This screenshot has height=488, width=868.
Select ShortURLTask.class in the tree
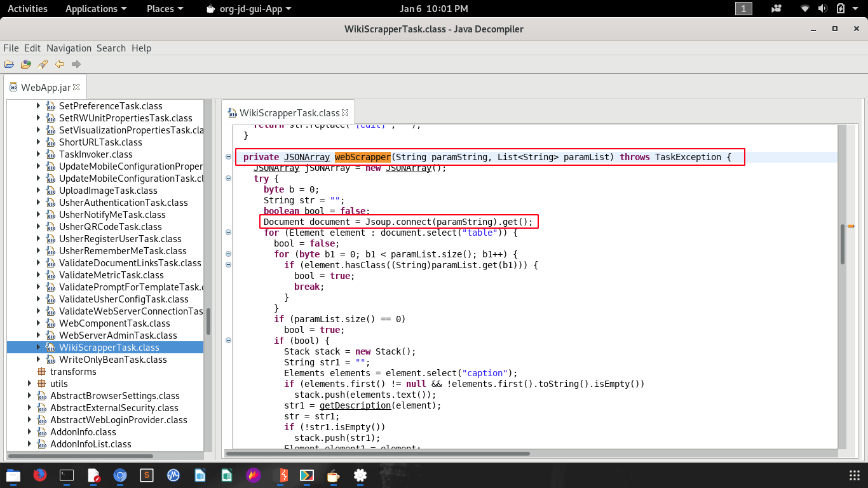click(100, 142)
